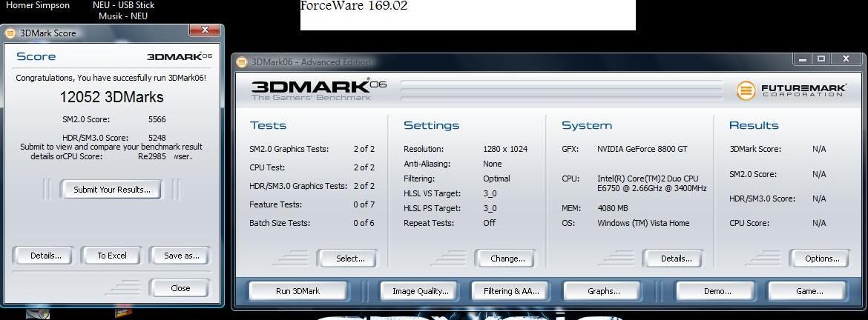868x320 pixels.
Task: Click the Core 2 Duo E6750 CPU text
Action: pos(651,184)
